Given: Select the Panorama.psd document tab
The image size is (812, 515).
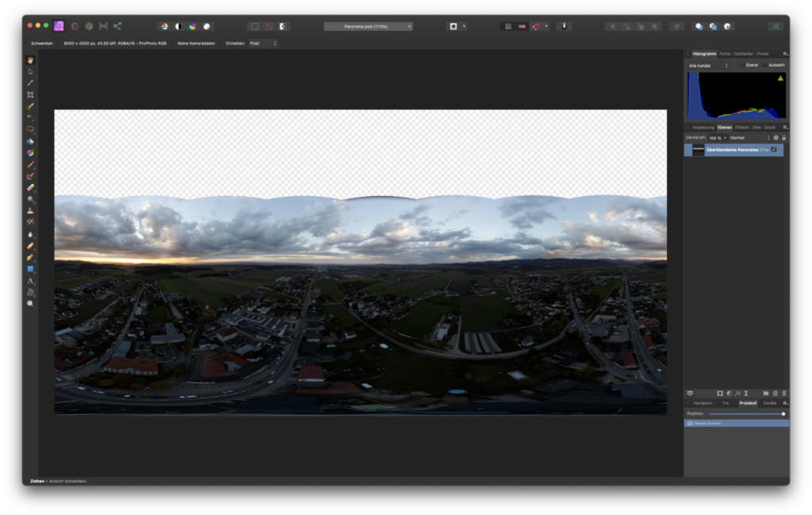Looking at the screenshot, I should tap(366, 26).
